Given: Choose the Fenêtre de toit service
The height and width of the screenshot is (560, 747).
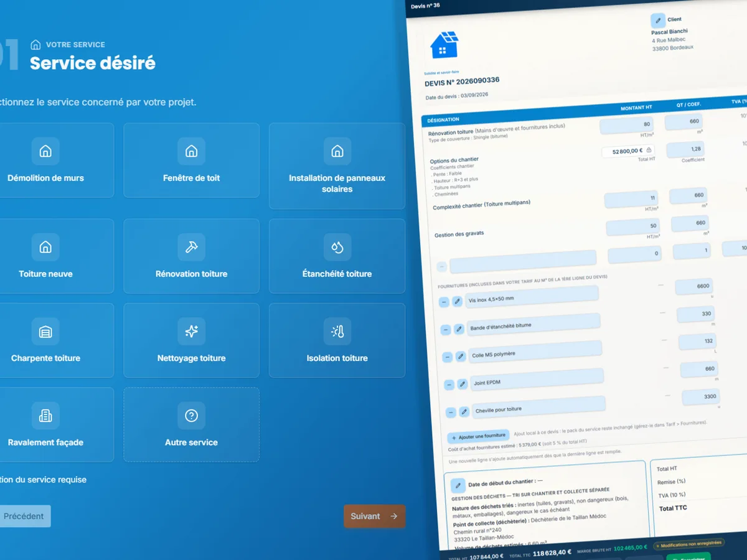Looking at the screenshot, I should [191, 160].
